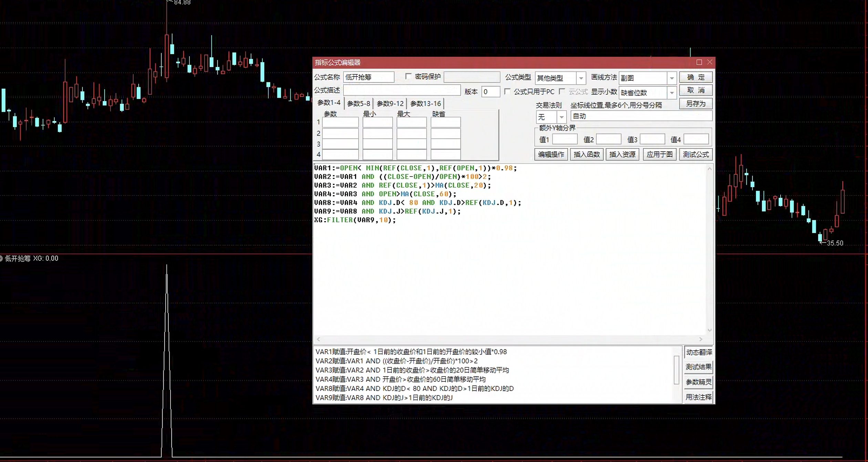Click the 84.88 high price label on chart
The height and width of the screenshot is (462, 868).
(x=182, y=2)
